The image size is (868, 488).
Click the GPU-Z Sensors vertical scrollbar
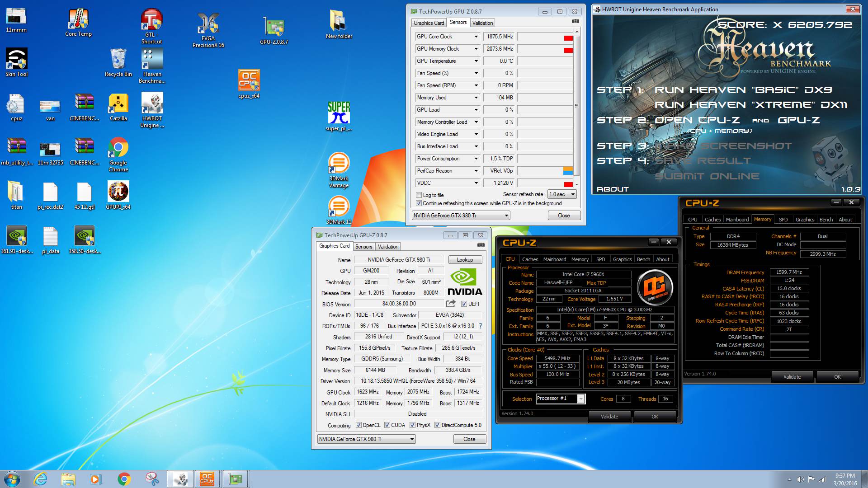click(x=576, y=106)
